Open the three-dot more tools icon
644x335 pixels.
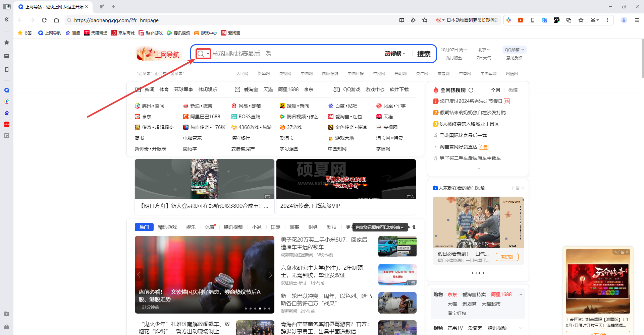(x=607, y=20)
